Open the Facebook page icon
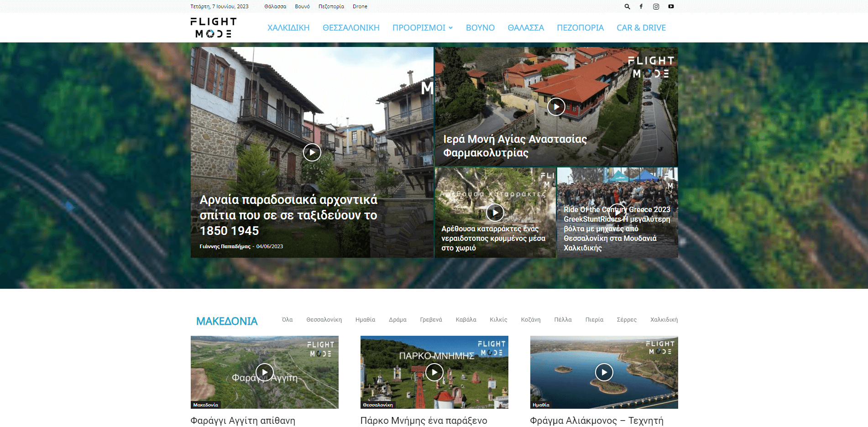868x427 pixels. tap(641, 6)
